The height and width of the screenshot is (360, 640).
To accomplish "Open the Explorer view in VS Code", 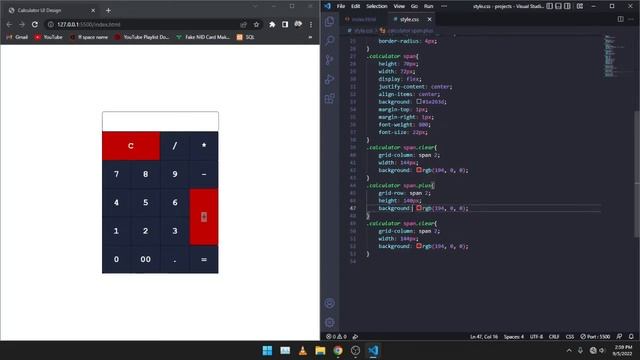I will tap(330, 21).
